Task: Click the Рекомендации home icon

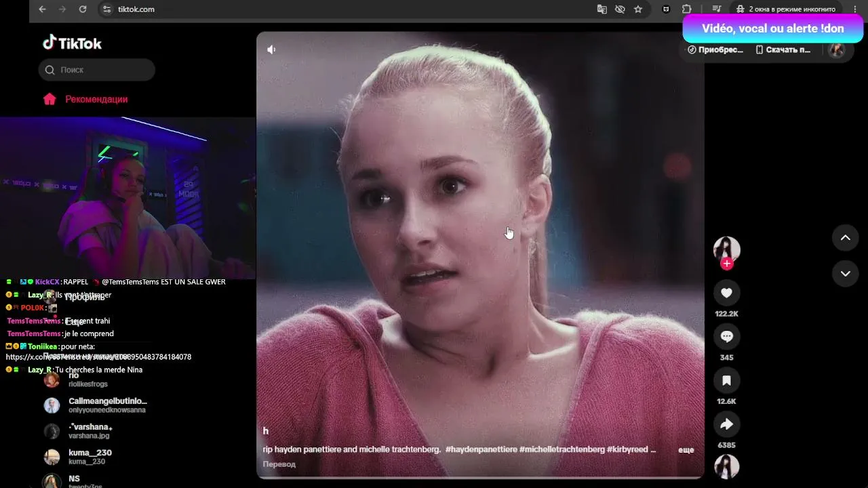Action: [x=50, y=99]
